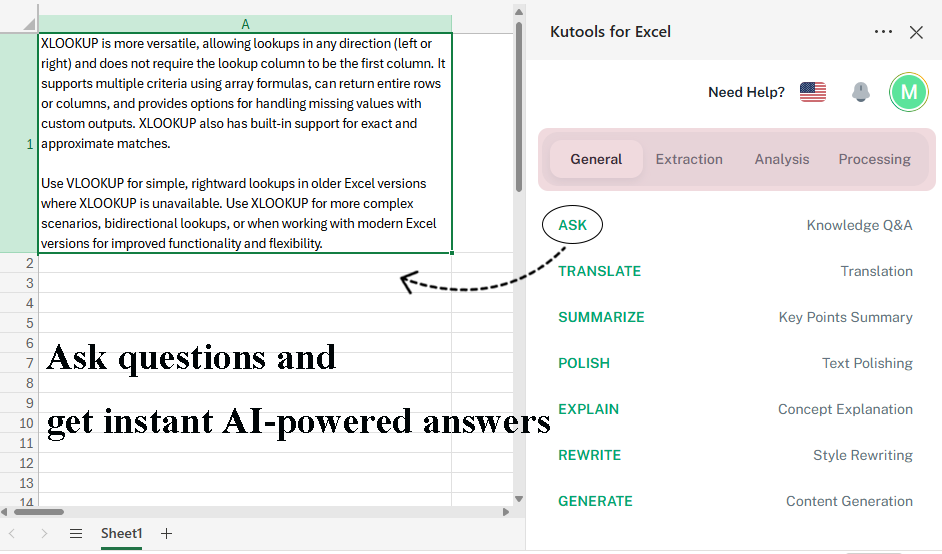The height and width of the screenshot is (554, 942).
Task: Select row 1 header
Action: 19,143
